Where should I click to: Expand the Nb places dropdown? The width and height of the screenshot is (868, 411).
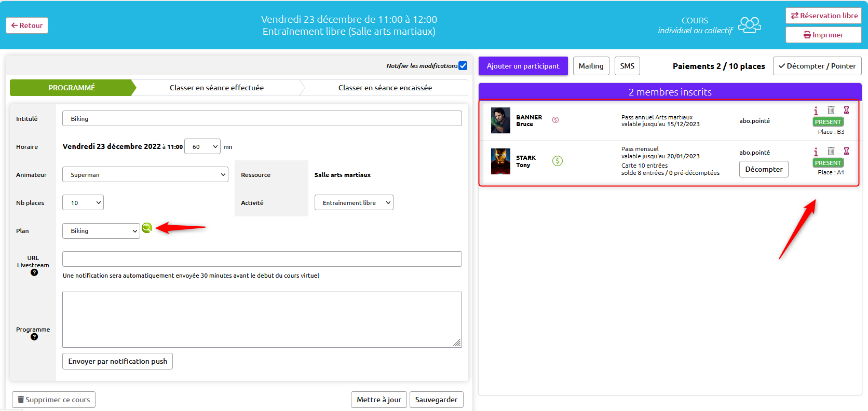[83, 203]
